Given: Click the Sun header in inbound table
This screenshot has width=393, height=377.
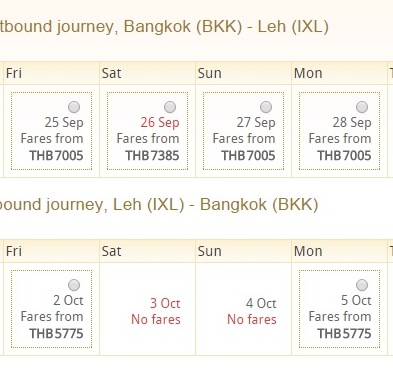Looking at the screenshot, I should point(244,251).
